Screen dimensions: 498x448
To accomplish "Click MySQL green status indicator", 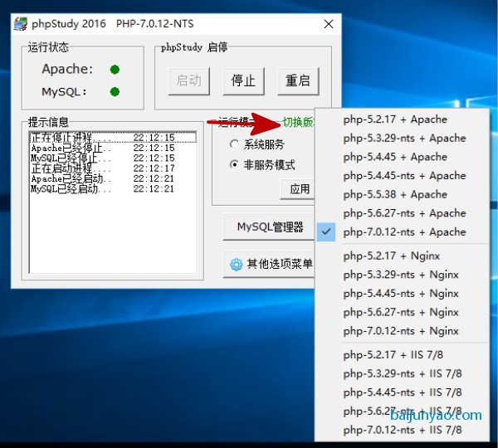I will pyautogui.click(x=115, y=92).
